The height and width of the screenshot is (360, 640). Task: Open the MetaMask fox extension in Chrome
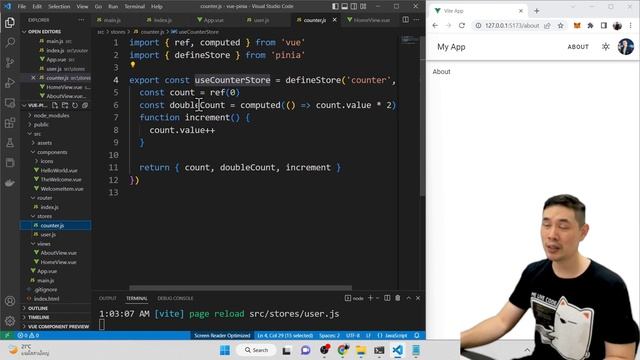(x=577, y=25)
